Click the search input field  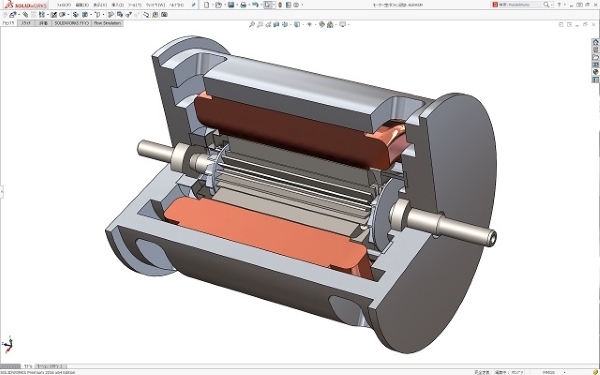521,5
